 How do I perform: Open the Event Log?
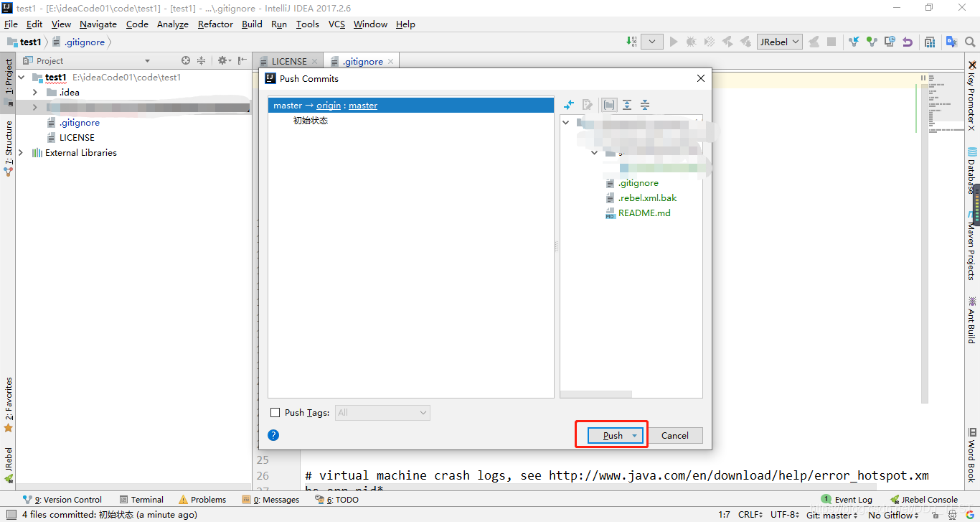click(847, 500)
